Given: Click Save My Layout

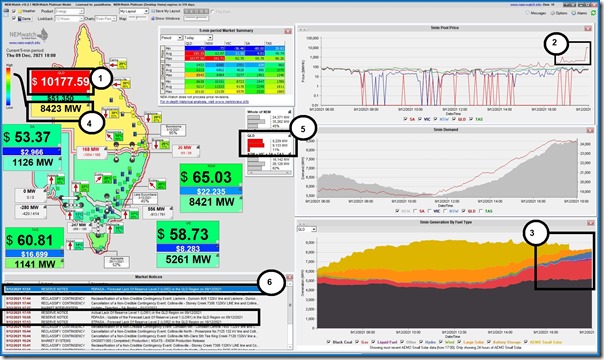Looking at the screenshot, I should [166, 11].
